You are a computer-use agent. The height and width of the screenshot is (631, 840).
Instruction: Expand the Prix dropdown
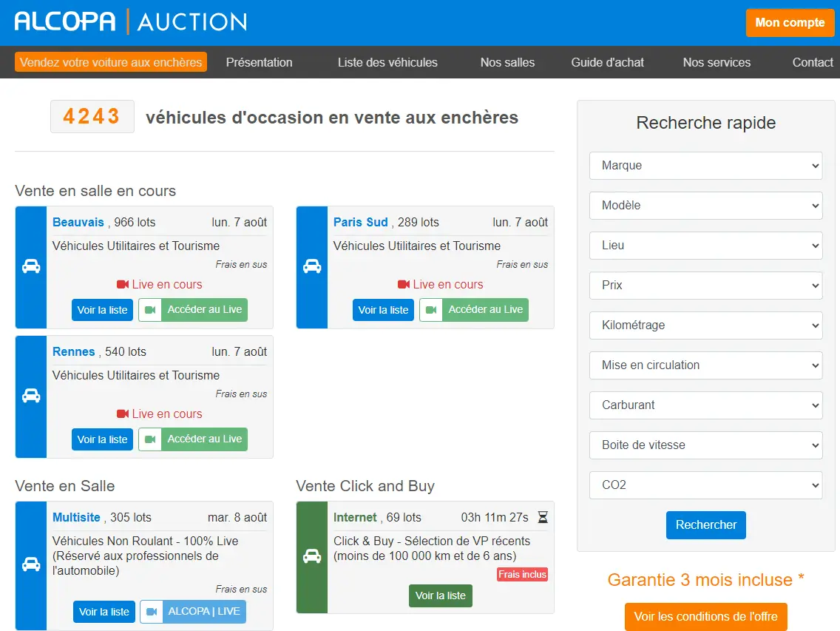click(705, 286)
